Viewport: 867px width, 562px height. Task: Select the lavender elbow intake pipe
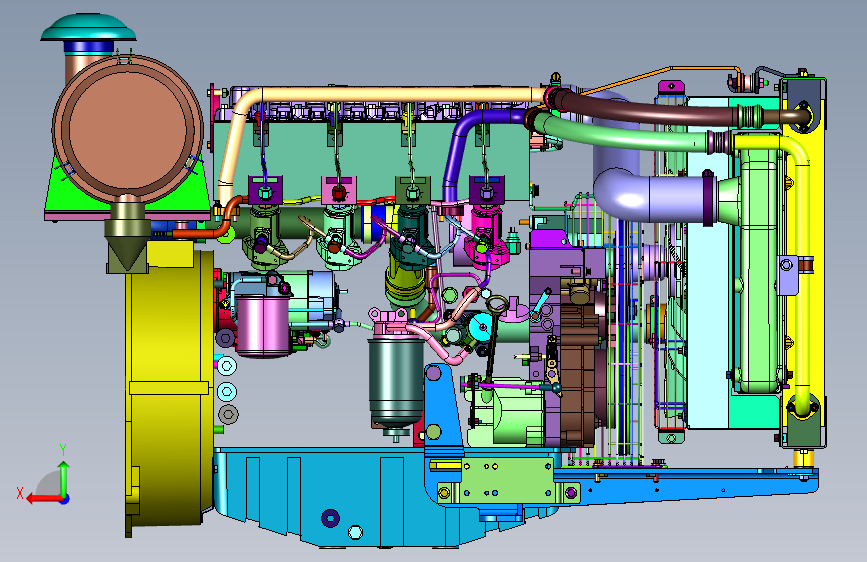(652, 196)
